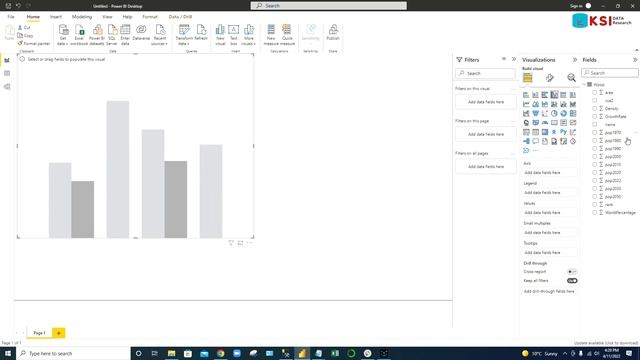This screenshot has width=640, height=360.
Task: Switch to the View ribbon tab
Action: 107,17
